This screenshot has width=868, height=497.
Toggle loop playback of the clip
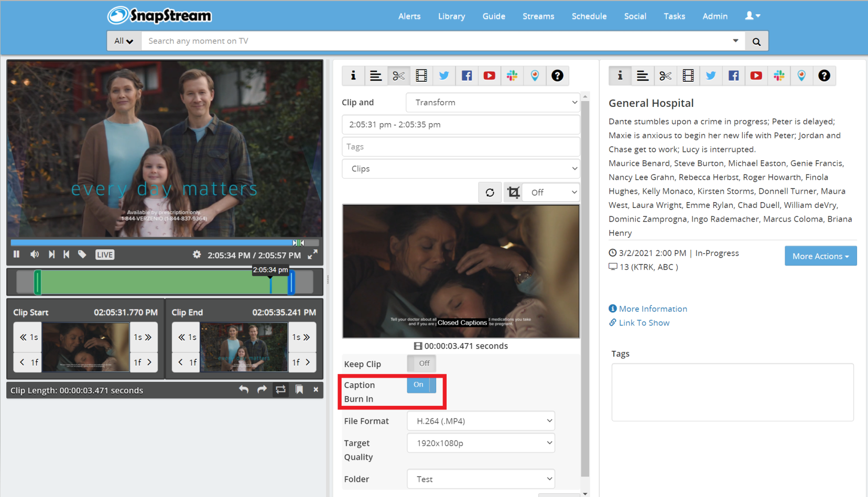point(281,390)
